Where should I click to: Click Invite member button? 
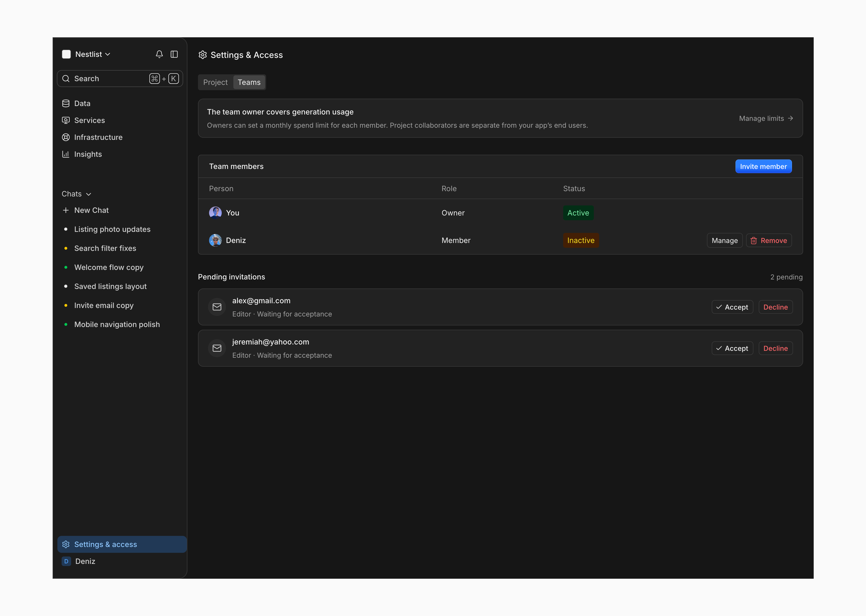click(x=763, y=167)
